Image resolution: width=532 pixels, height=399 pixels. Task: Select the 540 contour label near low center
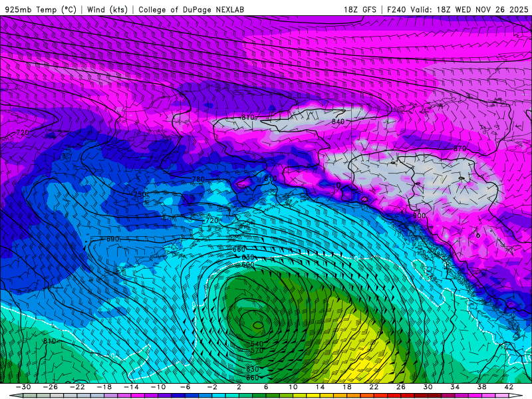click(x=257, y=344)
